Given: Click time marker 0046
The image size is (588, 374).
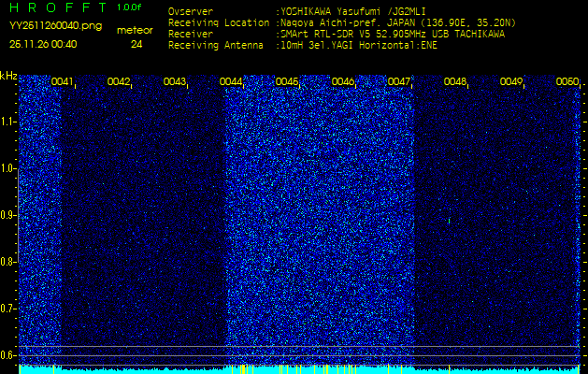Looking at the screenshot, I should click(343, 81).
